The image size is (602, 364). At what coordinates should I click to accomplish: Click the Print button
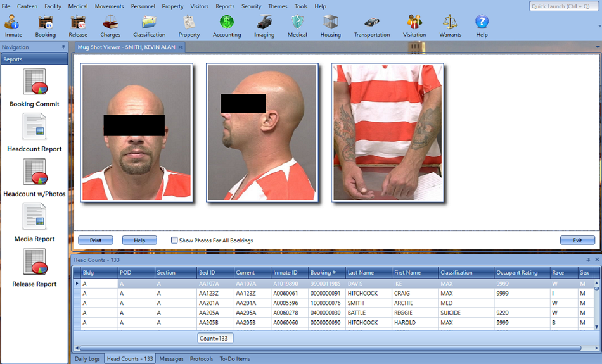pyautogui.click(x=96, y=241)
